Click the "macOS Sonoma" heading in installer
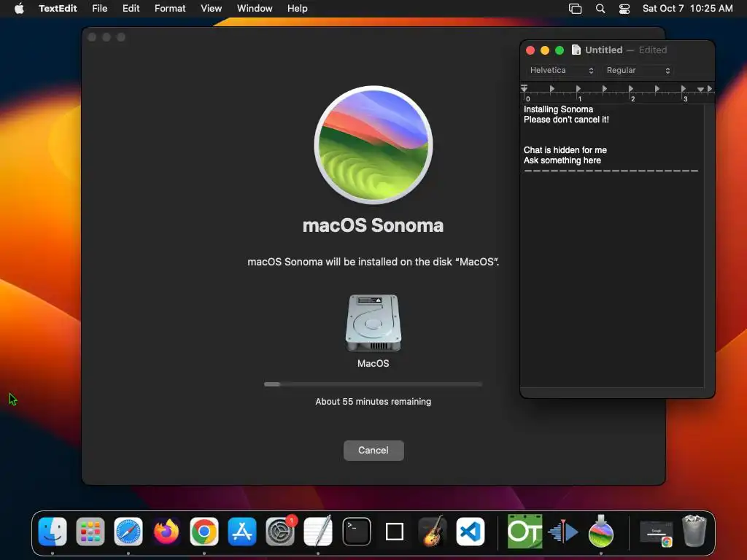 tap(373, 225)
